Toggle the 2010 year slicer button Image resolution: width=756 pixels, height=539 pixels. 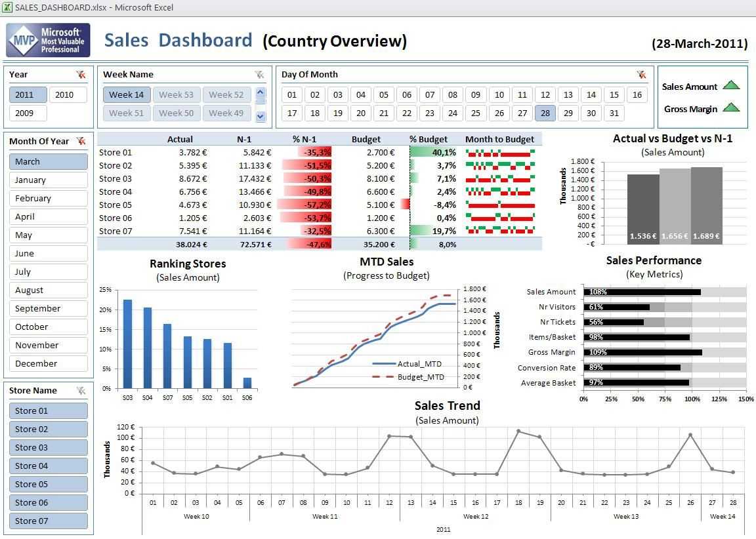68,95
